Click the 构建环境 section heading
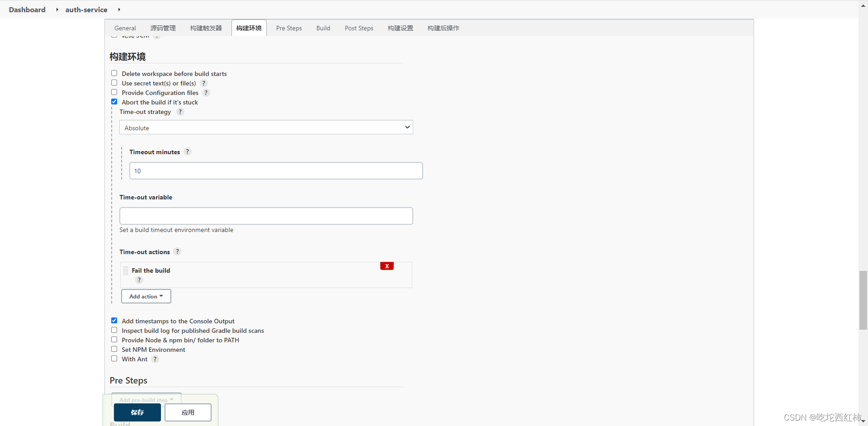Image resolution: width=868 pixels, height=426 pixels. point(127,57)
